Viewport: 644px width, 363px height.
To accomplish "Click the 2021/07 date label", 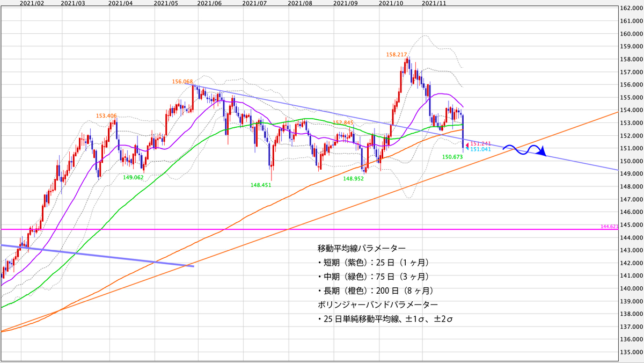I will tap(255, 3).
